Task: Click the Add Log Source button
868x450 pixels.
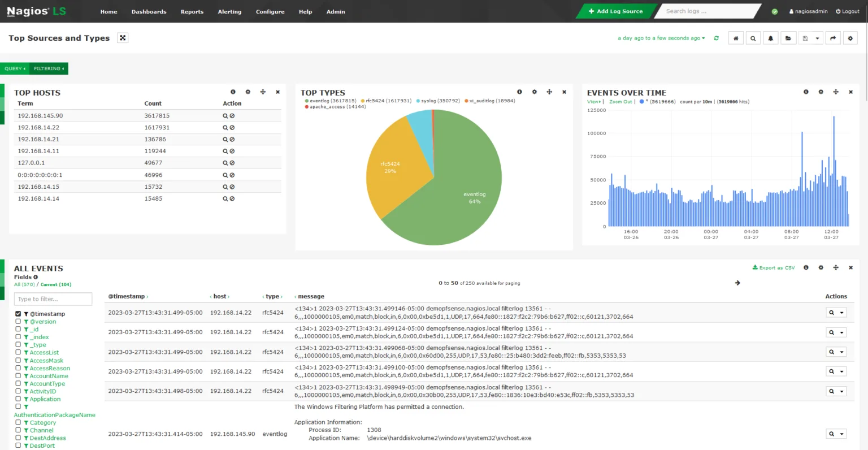Action: click(615, 11)
